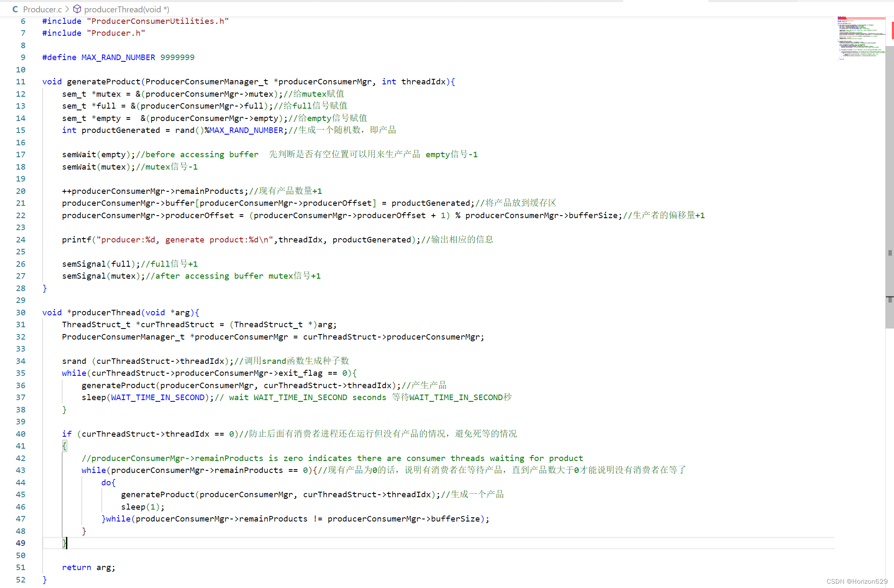This screenshot has height=588, width=894.
Task: Click the cube symbol icon before producerThread
Action: point(77,9)
